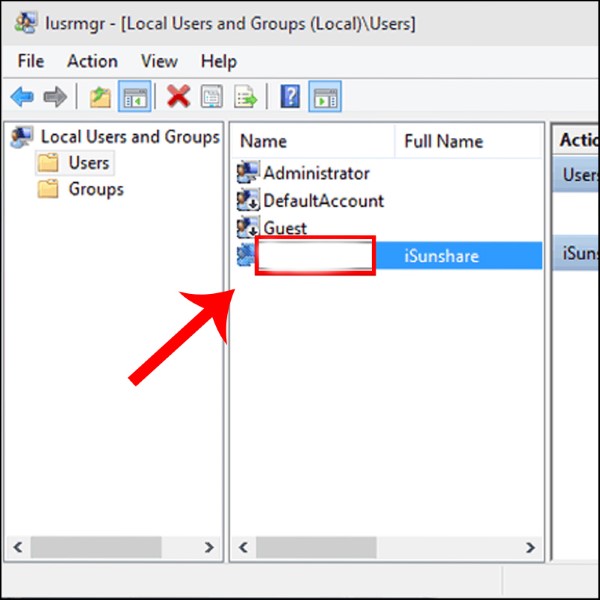Open the Action menu
600x600 pixels.
(x=92, y=61)
